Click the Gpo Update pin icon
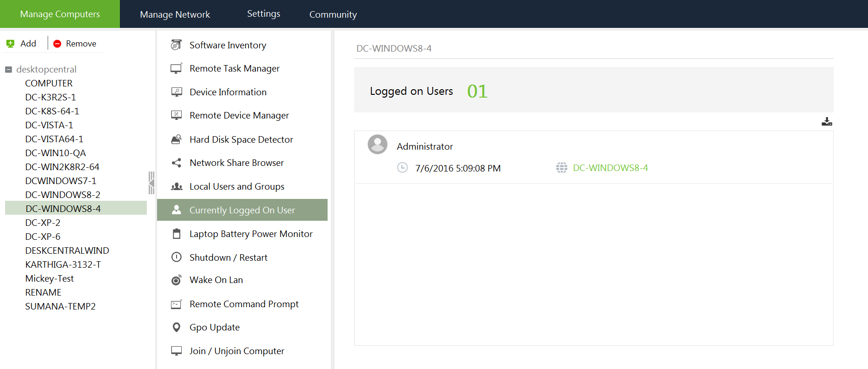The image size is (868, 369). tap(177, 327)
